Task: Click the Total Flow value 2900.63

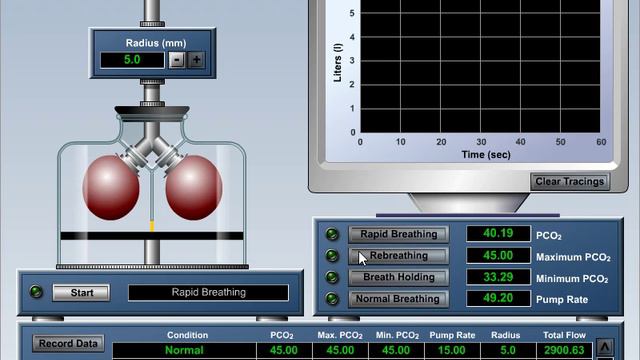Action: click(564, 350)
